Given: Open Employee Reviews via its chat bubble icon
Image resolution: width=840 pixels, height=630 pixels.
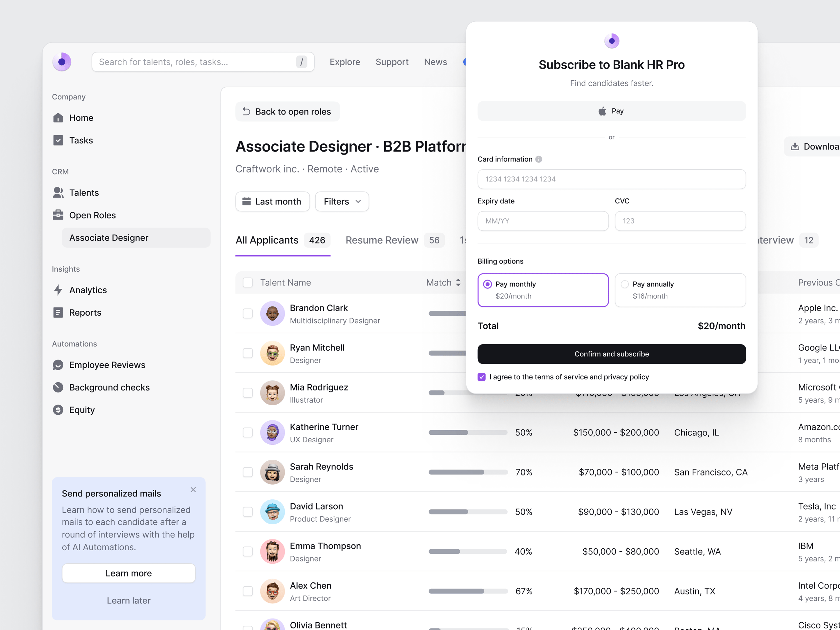Looking at the screenshot, I should point(58,365).
